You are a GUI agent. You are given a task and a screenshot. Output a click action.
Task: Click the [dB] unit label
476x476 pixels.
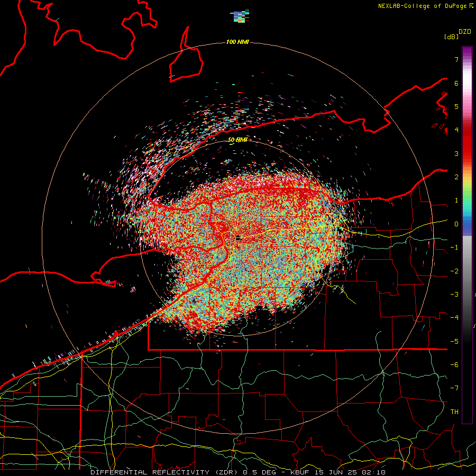click(x=451, y=36)
